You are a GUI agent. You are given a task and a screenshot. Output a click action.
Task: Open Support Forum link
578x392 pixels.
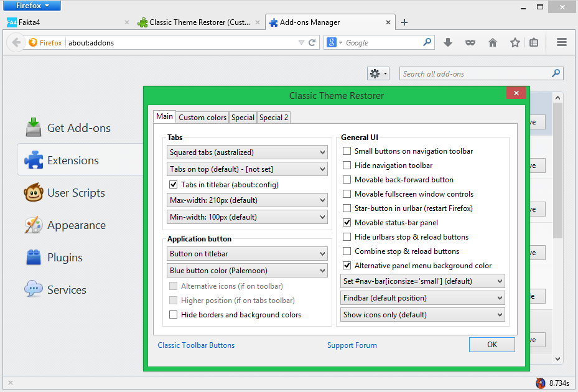point(352,345)
